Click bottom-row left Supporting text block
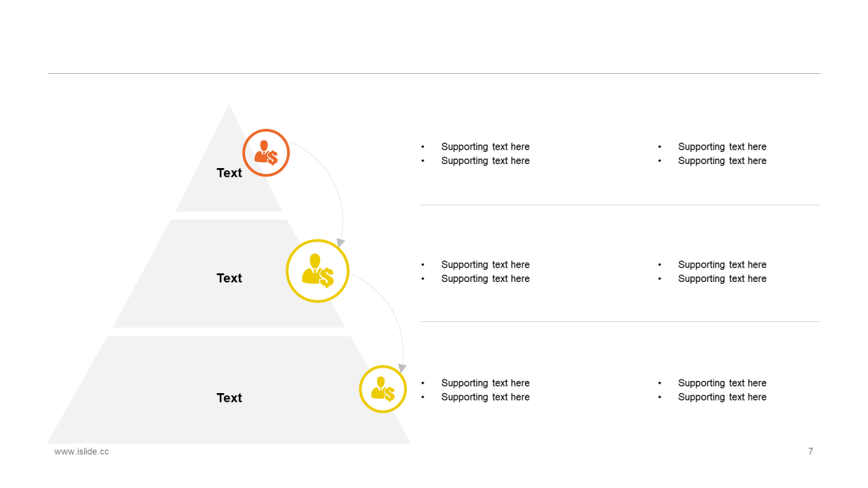The image size is (868, 488). point(476,390)
